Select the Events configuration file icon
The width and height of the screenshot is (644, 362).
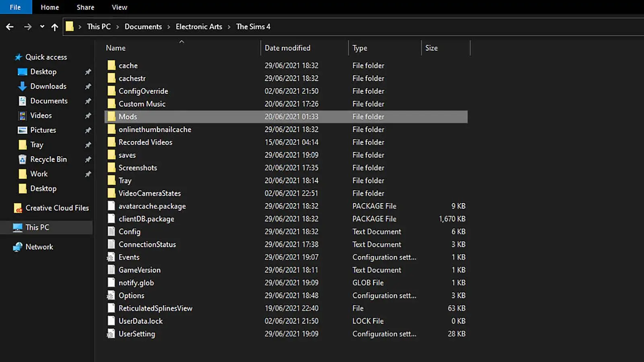click(111, 257)
